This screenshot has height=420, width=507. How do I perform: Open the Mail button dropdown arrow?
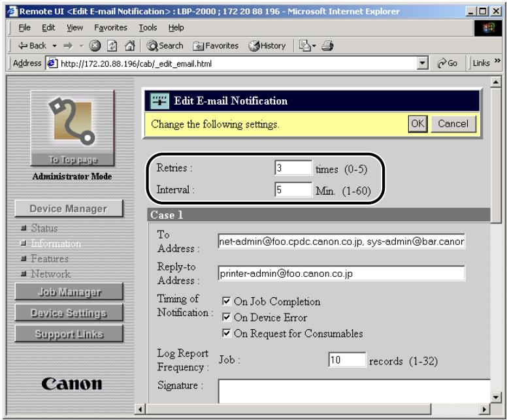(314, 46)
